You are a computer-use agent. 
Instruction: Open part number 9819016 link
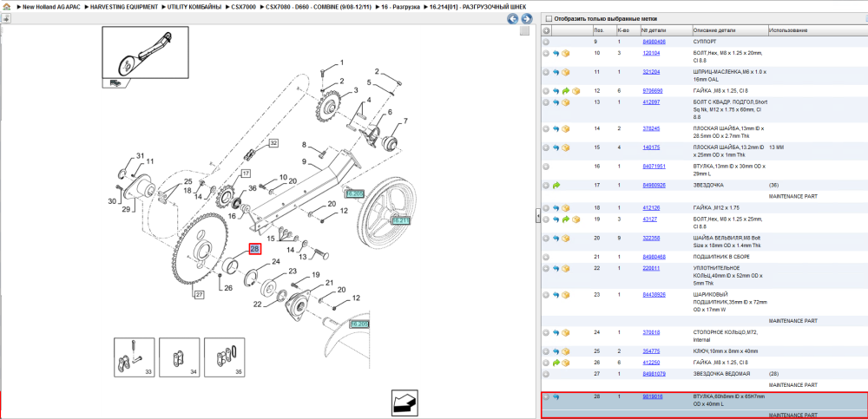click(x=653, y=396)
